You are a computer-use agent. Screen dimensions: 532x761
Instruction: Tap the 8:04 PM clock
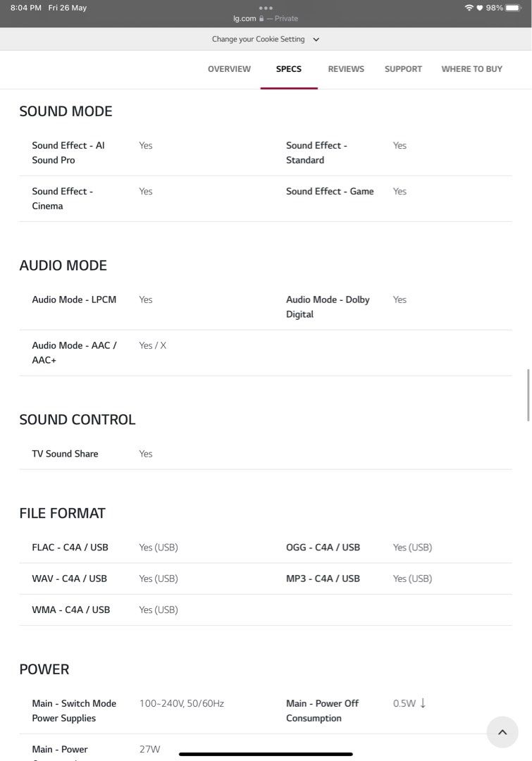pos(26,8)
